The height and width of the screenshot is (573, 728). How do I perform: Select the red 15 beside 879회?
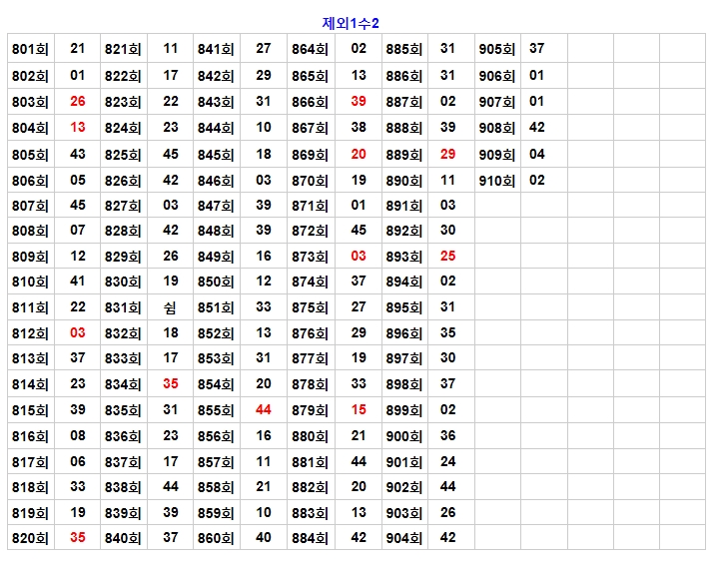[359, 410]
